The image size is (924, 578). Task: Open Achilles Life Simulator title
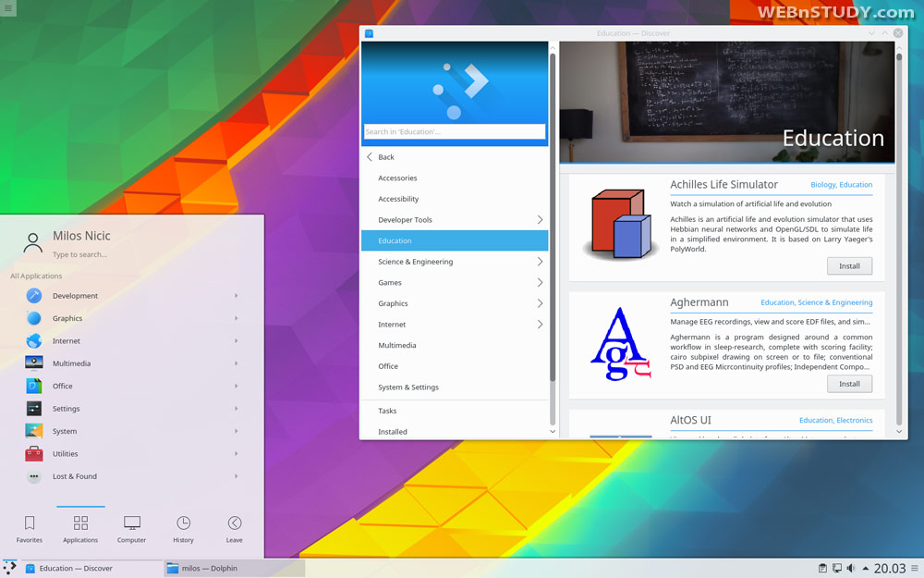(x=723, y=185)
